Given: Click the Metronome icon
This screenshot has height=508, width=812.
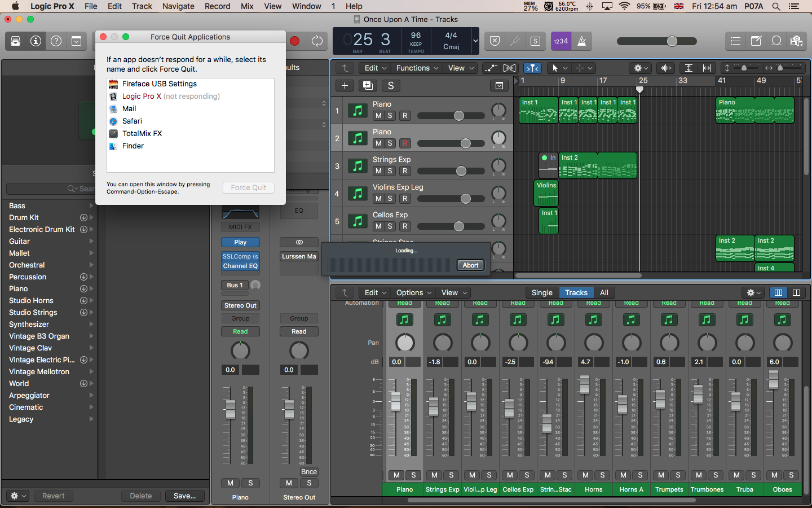Looking at the screenshot, I should (x=582, y=41).
